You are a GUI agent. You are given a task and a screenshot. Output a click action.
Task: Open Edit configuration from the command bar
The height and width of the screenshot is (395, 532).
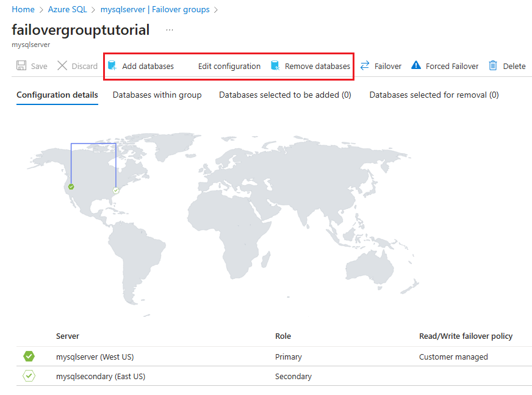(x=229, y=65)
